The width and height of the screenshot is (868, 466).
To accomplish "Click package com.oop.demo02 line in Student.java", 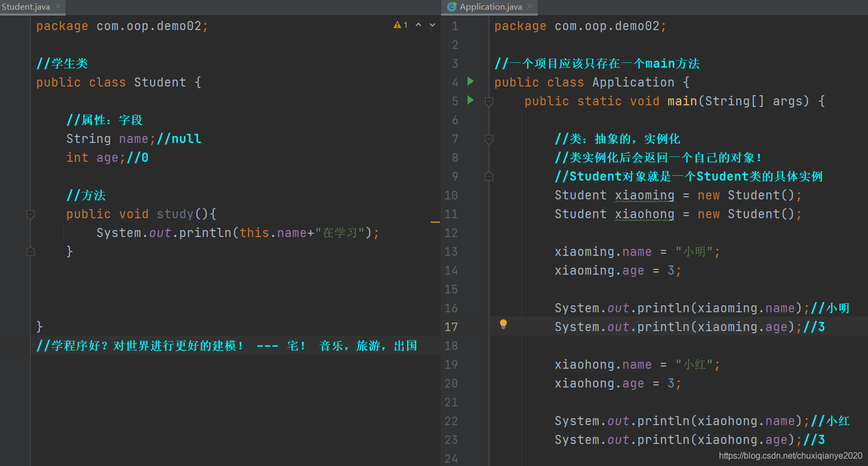I will point(122,26).
